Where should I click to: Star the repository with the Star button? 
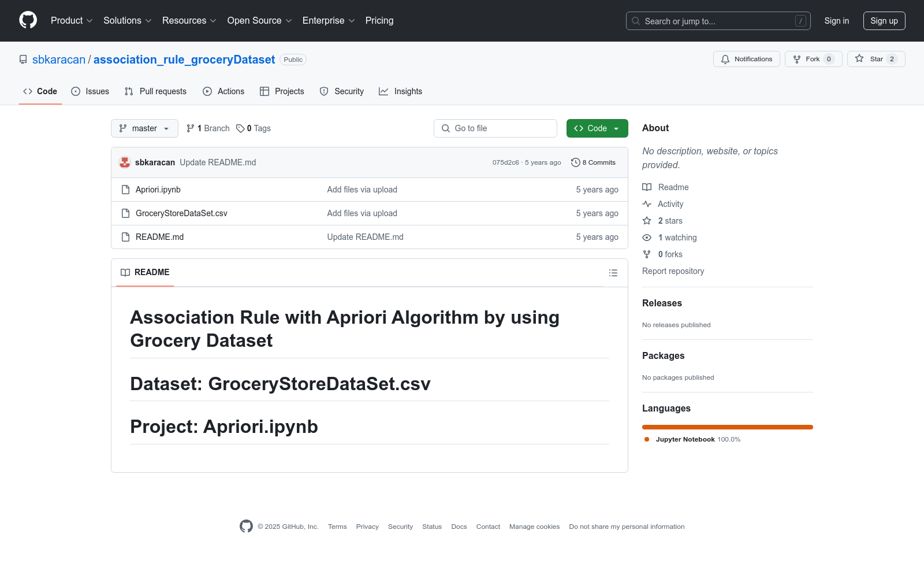pos(876,59)
